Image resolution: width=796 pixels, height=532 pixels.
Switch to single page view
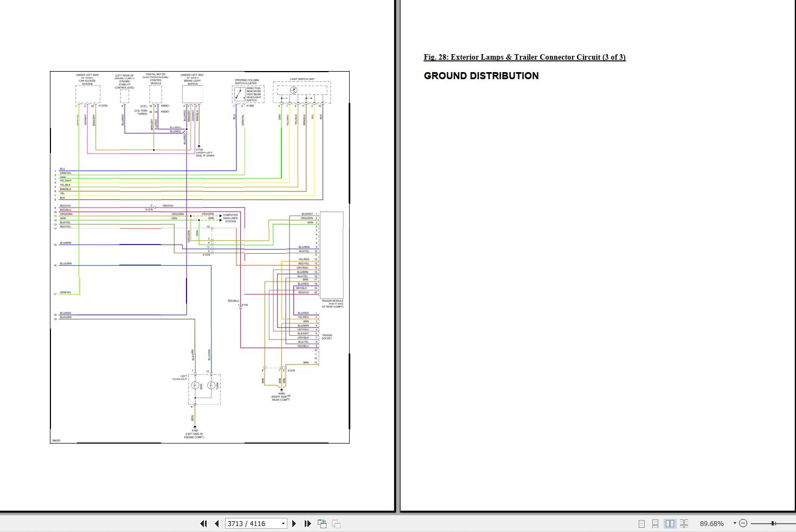click(x=641, y=523)
